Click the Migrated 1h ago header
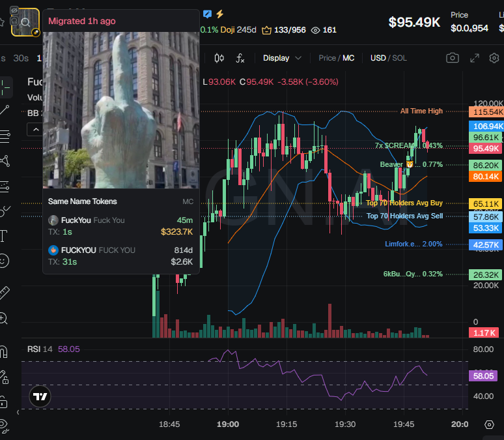 (81, 22)
